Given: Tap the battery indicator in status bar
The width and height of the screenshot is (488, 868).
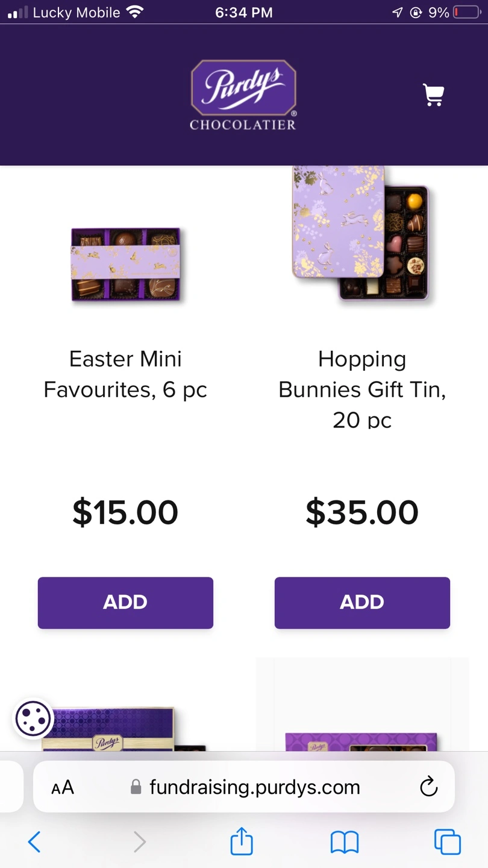Looking at the screenshot, I should (466, 12).
